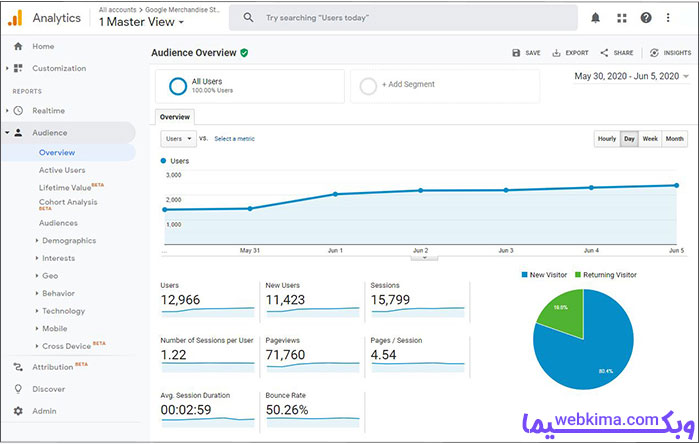The width and height of the screenshot is (700, 444).
Task: Click the Returning Visitor green legend swatch
Action: click(x=578, y=275)
